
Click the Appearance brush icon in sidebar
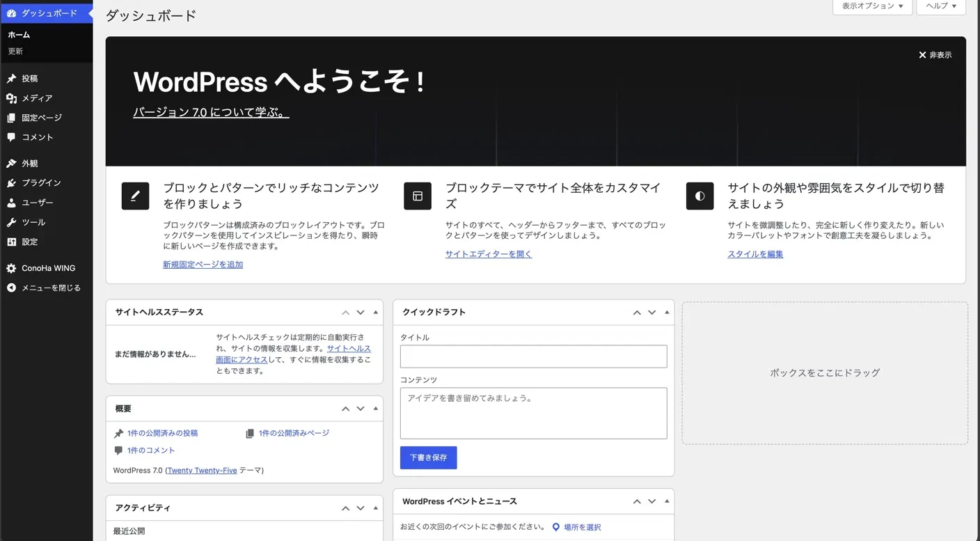[x=11, y=164]
